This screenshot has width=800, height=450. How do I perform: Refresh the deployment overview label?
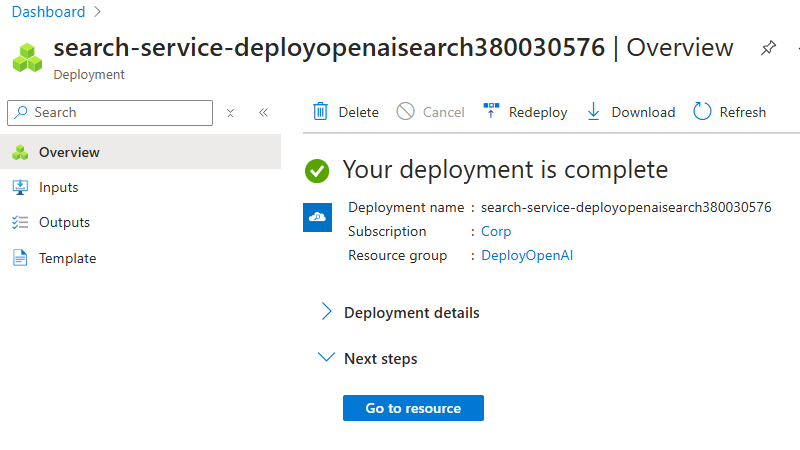742,112
